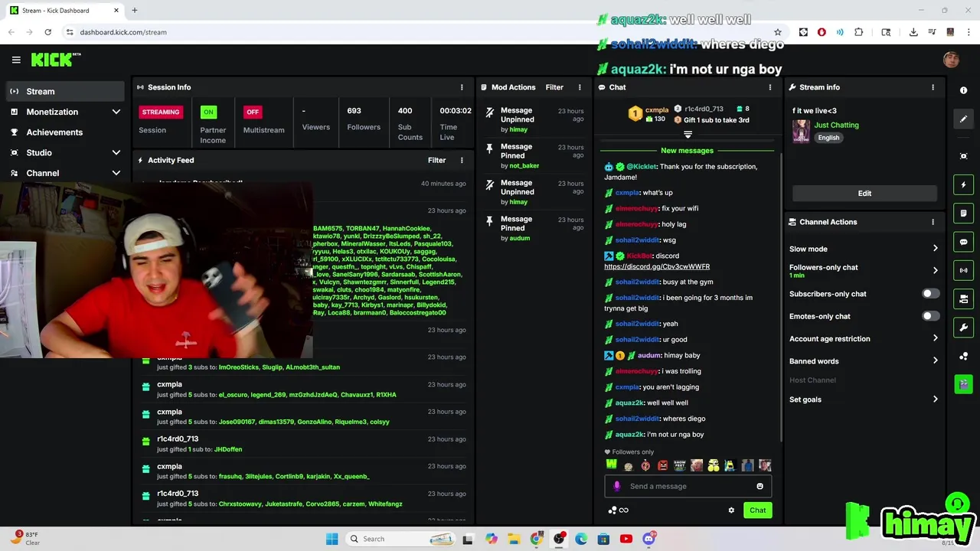Click the Just Chatting category thumbnail

click(801, 131)
